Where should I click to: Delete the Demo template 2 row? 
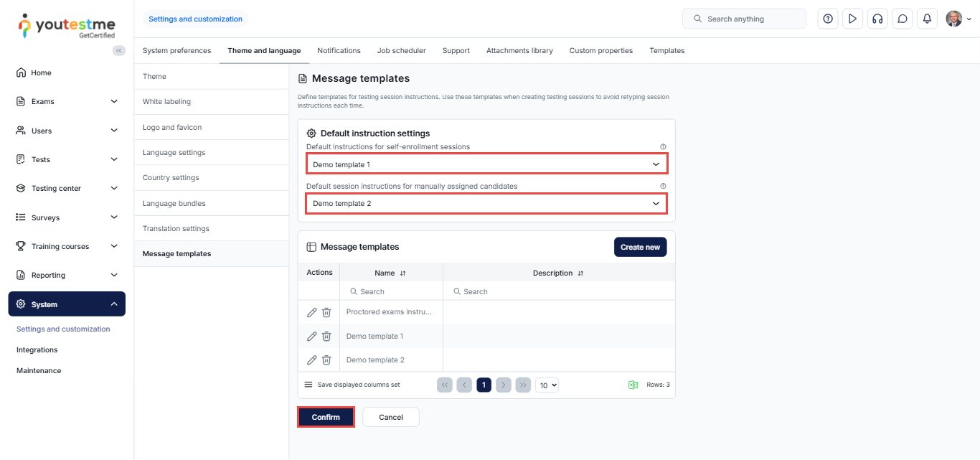pyautogui.click(x=326, y=360)
